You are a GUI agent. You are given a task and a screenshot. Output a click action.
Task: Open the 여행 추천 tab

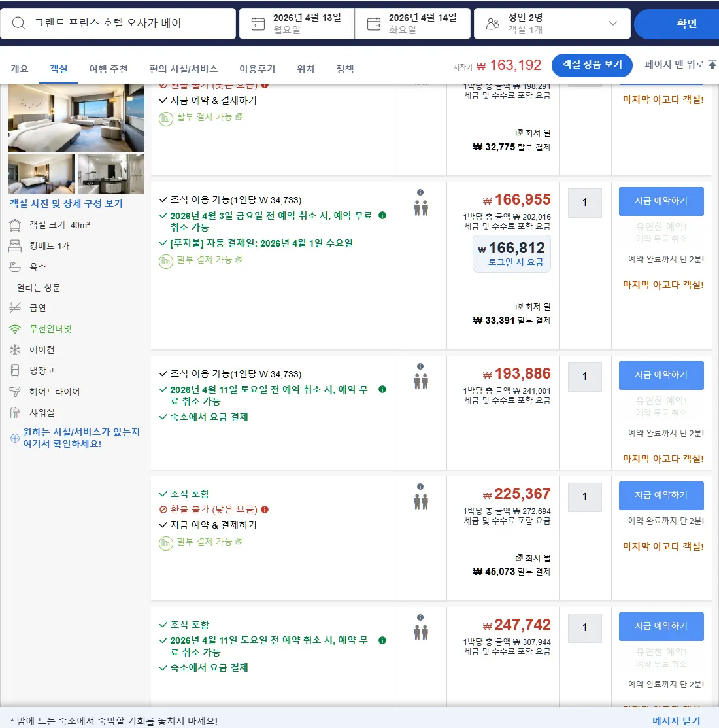(x=108, y=69)
